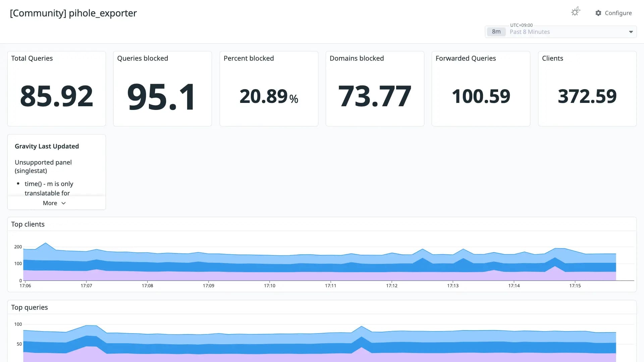Click the Configure gear icon
This screenshot has height=362, width=644.
click(x=598, y=13)
